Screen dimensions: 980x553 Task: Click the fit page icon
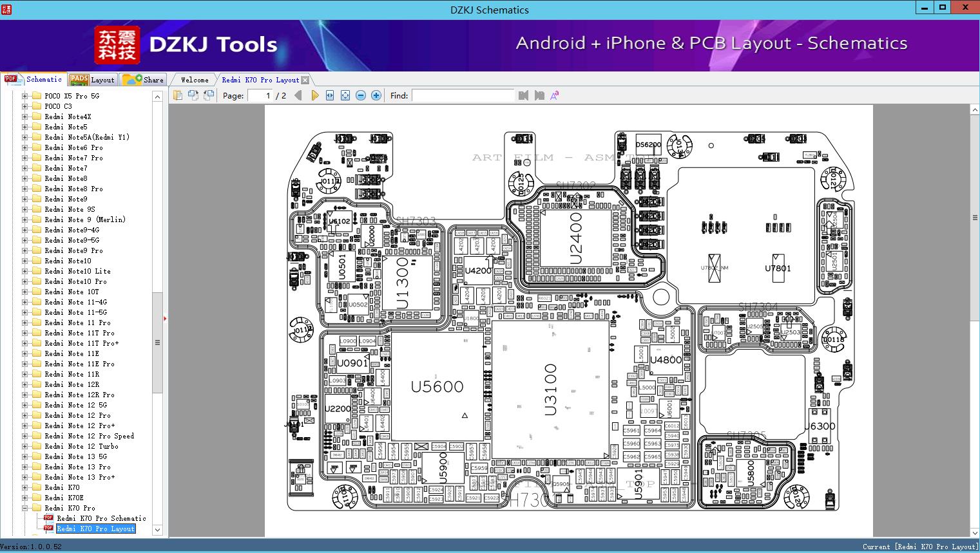pyautogui.click(x=345, y=95)
